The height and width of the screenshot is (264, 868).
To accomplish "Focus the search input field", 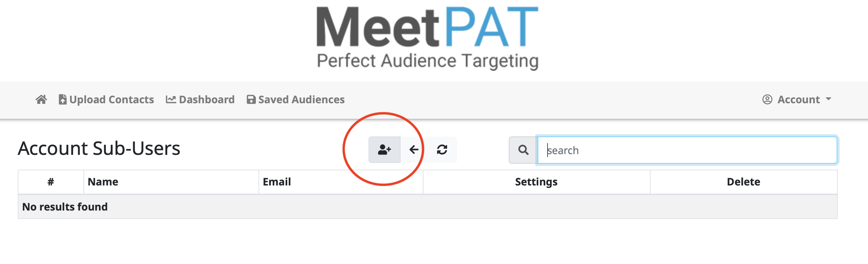I will [687, 150].
